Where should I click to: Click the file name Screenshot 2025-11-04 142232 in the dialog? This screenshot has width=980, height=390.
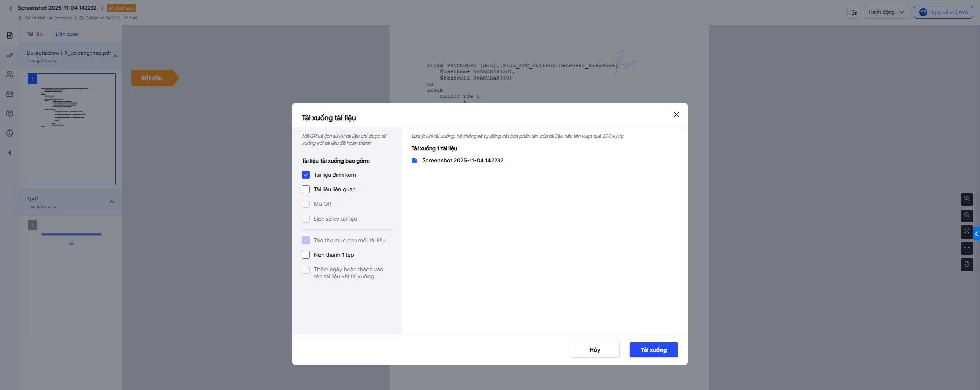click(462, 160)
